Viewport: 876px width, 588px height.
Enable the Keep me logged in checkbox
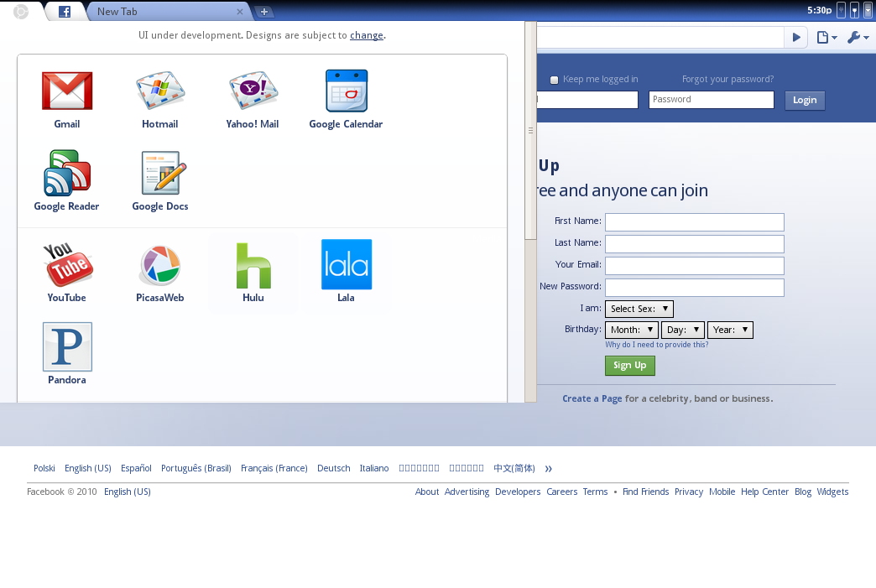click(x=555, y=80)
